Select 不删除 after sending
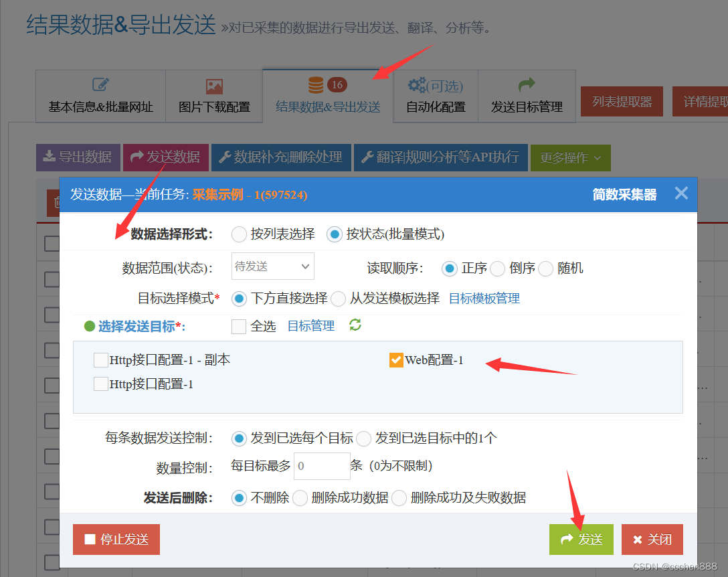The height and width of the screenshot is (577, 728). tap(239, 498)
